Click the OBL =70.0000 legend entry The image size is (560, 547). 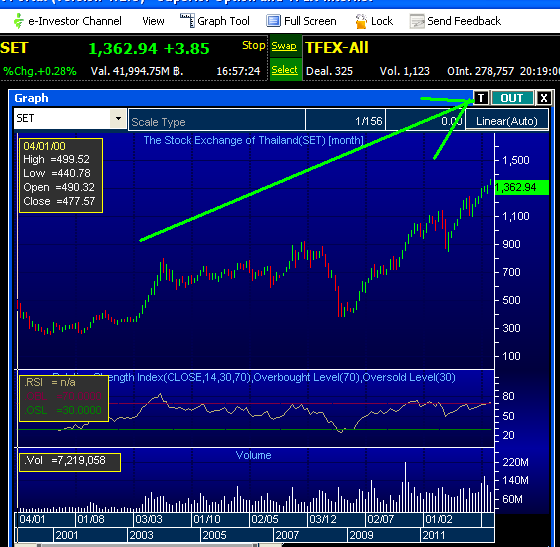point(64,396)
